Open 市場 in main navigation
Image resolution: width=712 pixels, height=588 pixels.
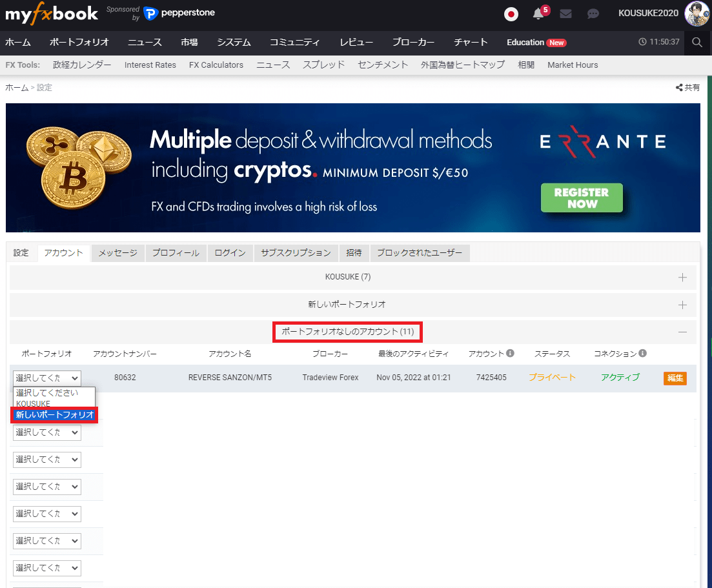(189, 42)
